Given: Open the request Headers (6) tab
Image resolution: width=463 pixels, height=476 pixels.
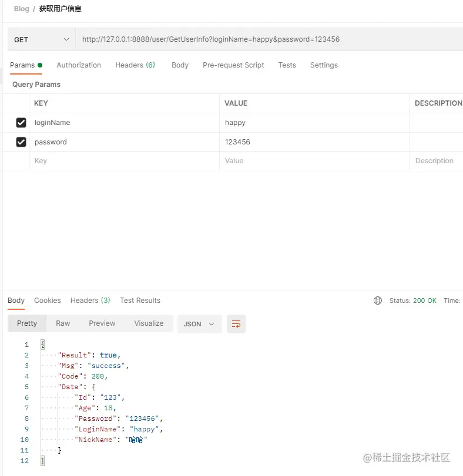Looking at the screenshot, I should pos(135,65).
